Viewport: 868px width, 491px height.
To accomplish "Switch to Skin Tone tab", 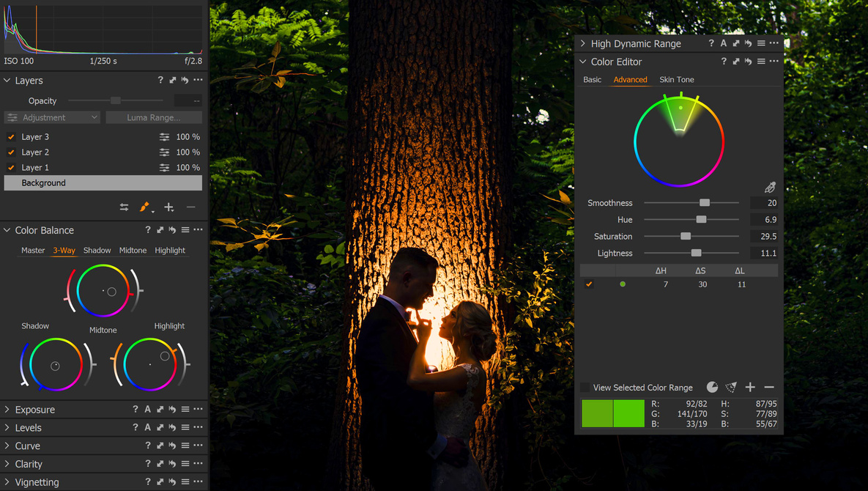I will [676, 79].
